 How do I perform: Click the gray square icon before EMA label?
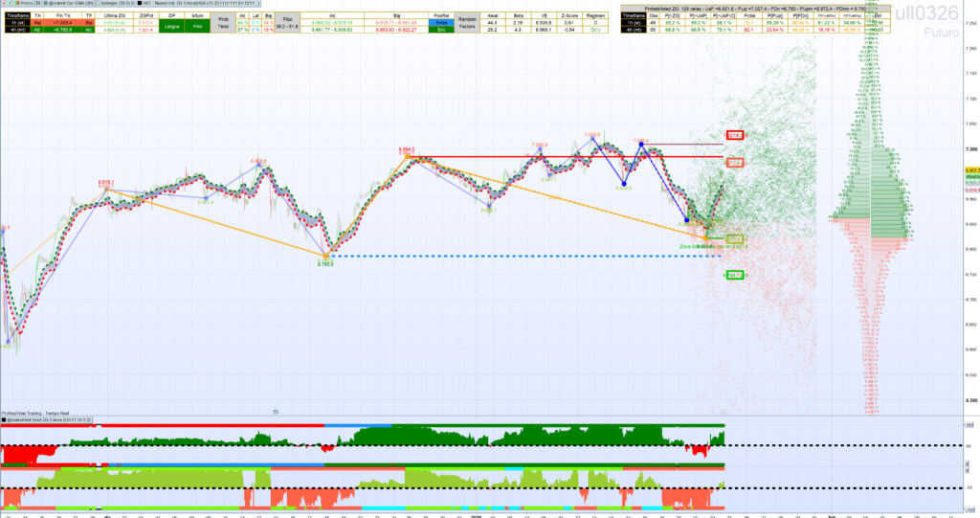coord(45,3)
